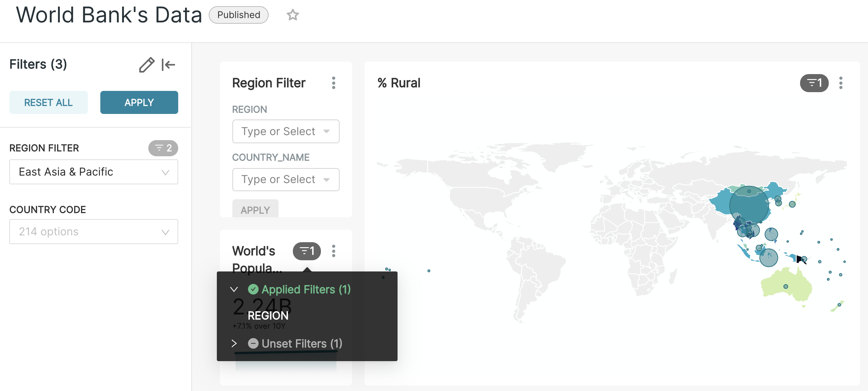
Task: Click the large China bubble on map
Action: click(749, 205)
